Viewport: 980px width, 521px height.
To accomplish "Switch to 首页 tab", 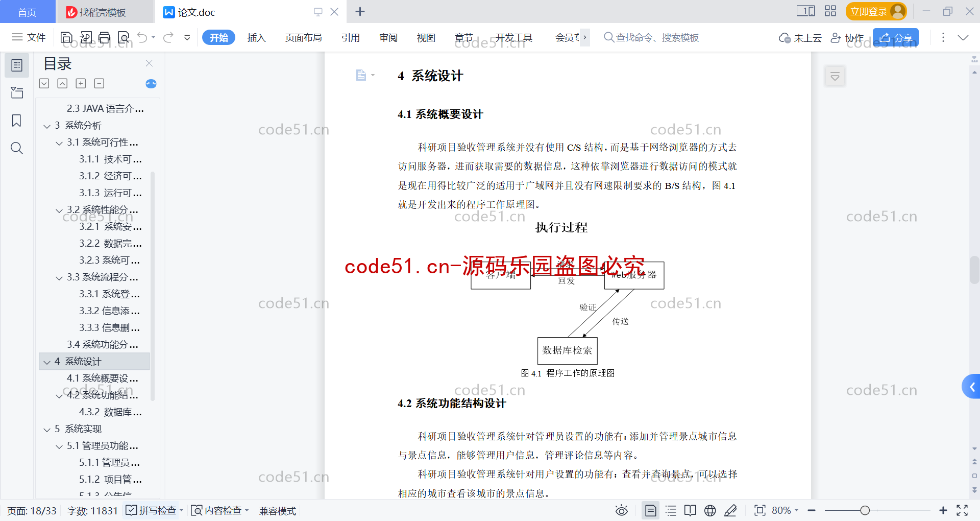I will click(27, 12).
